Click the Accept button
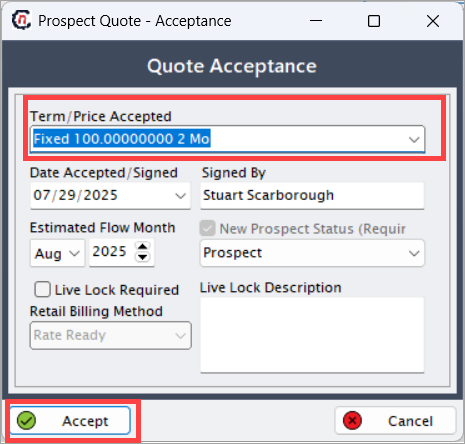The height and width of the screenshot is (444, 465). (70, 421)
